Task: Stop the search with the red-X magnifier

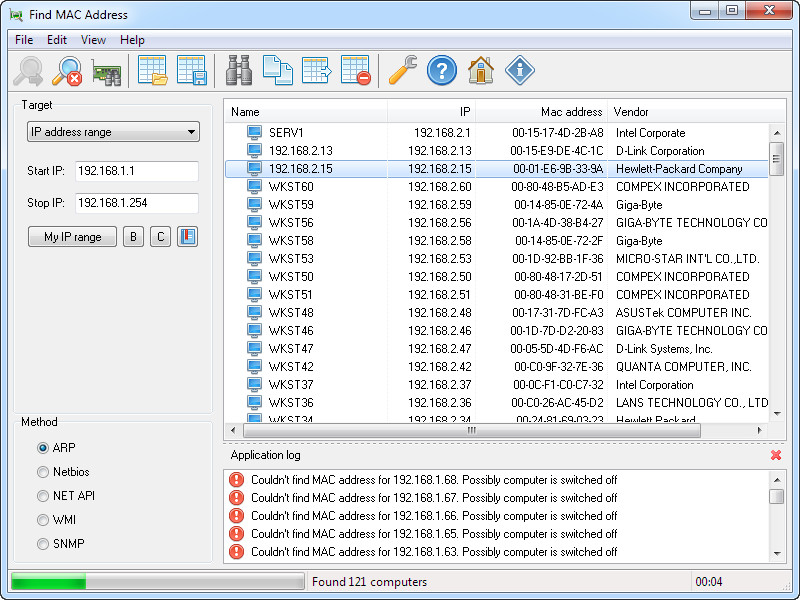Action: pos(67,70)
